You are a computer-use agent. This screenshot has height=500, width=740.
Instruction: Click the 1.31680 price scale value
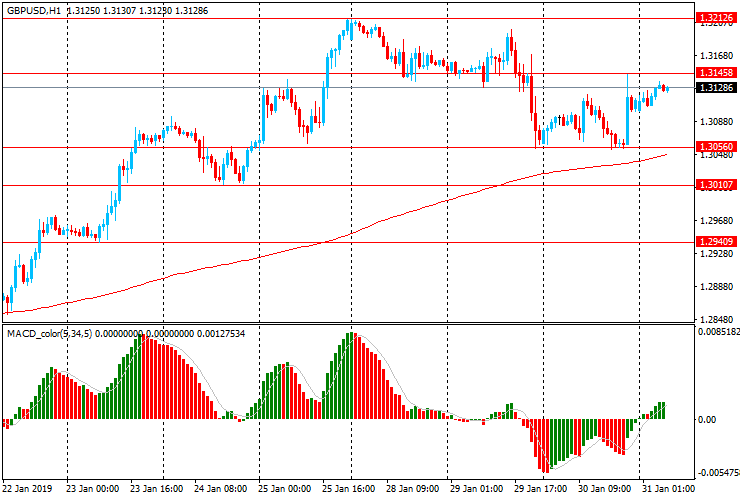tap(716, 56)
